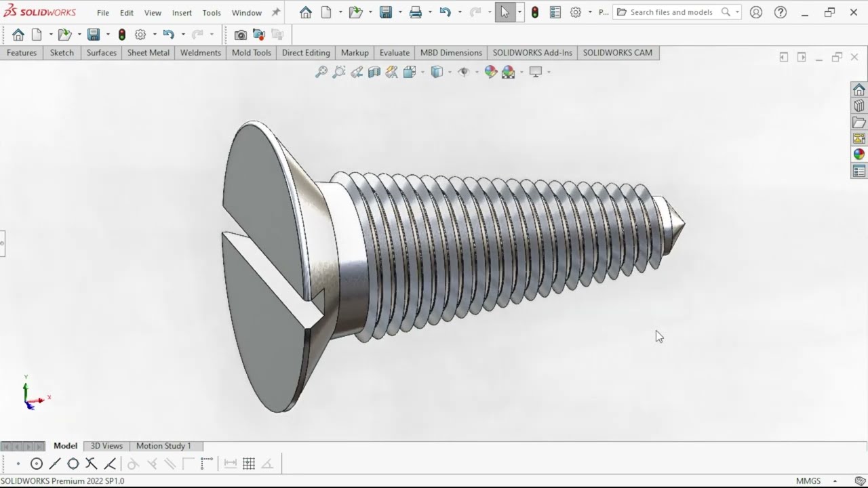This screenshot has width=868, height=488.
Task: Open Appearances color ball tab in task pane
Action: coord(859,155)
